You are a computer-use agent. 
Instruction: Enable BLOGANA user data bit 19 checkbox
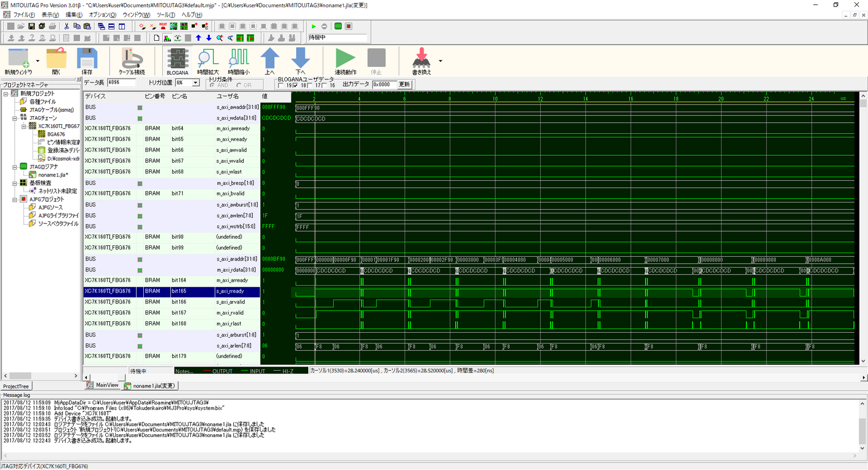280,85
